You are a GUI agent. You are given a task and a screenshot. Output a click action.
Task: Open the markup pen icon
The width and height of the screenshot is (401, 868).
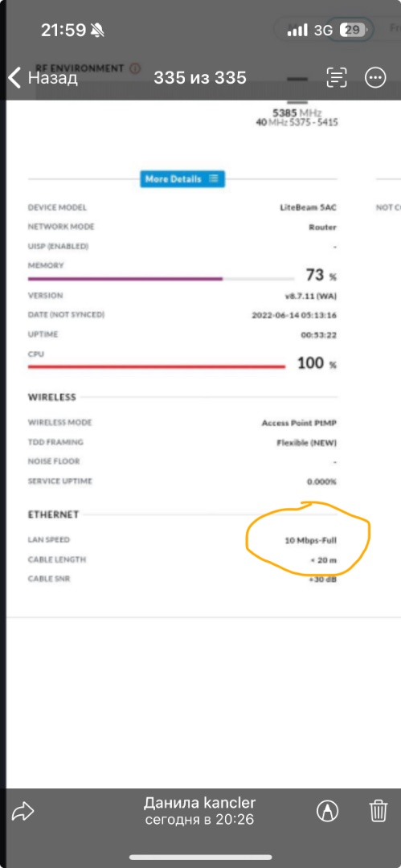pyautogui.click(x=327, y=811)
